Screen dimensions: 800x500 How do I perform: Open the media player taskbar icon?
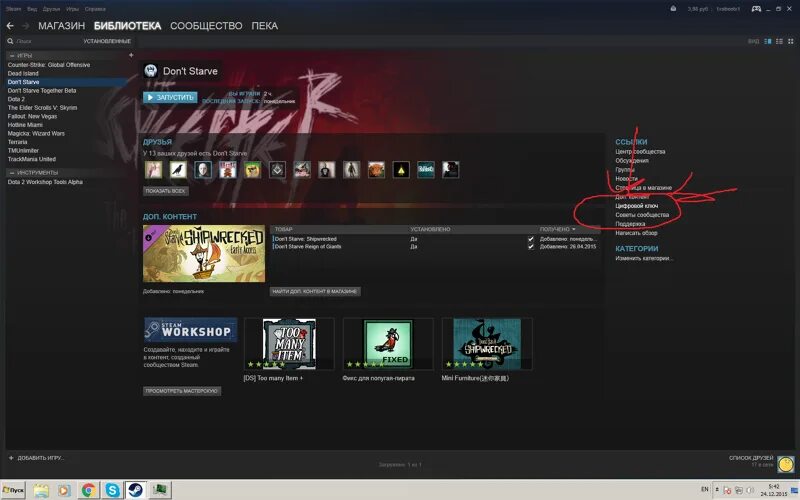point(64,490)
